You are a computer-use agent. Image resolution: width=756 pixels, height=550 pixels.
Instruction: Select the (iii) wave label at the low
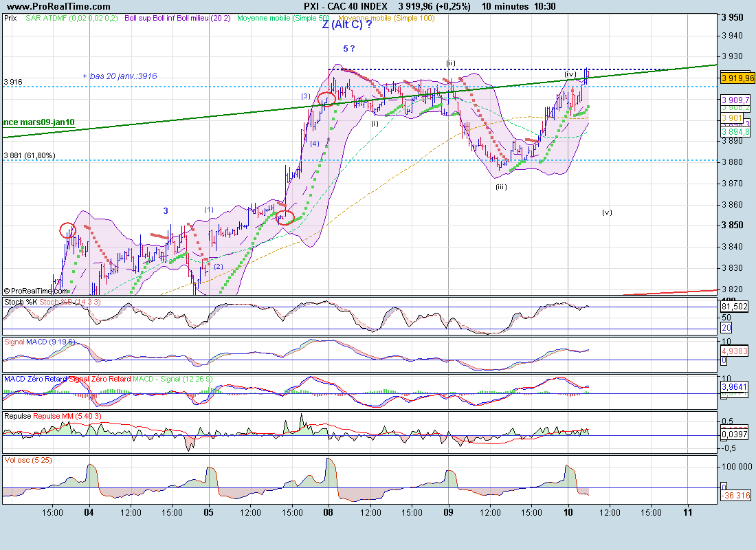pos(501,187)
